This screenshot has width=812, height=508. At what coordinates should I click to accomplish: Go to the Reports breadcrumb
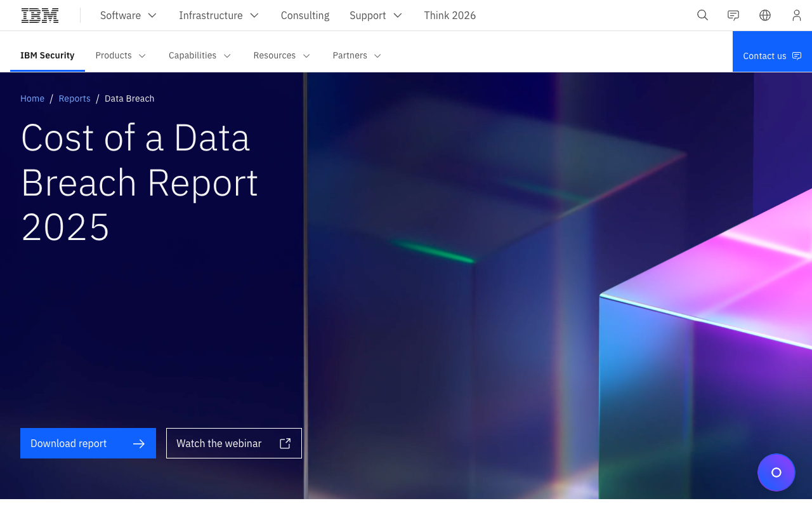click(x=75, y=98)
